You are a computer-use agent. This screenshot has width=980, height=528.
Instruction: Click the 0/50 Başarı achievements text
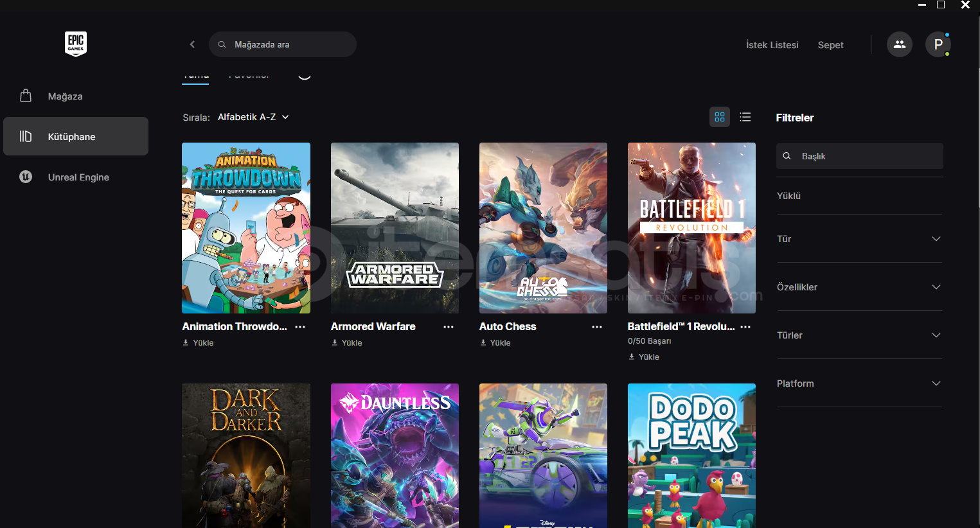649,341
